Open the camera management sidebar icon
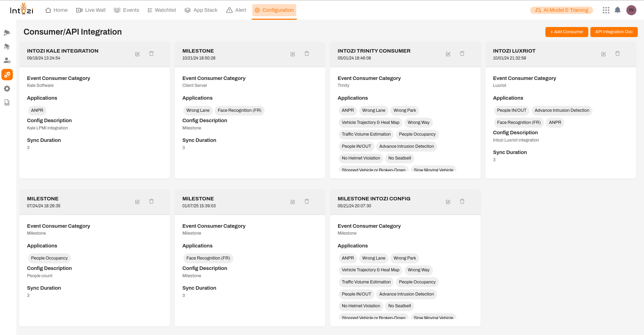 tap(7, 33)
